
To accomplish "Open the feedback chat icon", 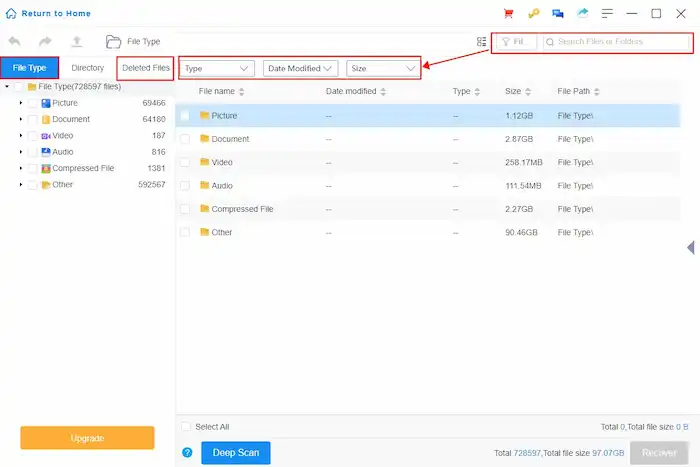I will click(558, 14).
